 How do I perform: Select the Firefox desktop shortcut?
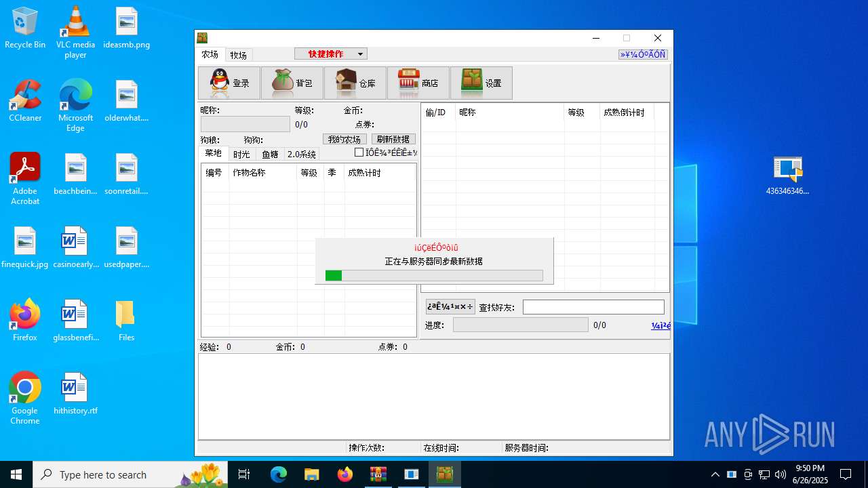point(25,321)
